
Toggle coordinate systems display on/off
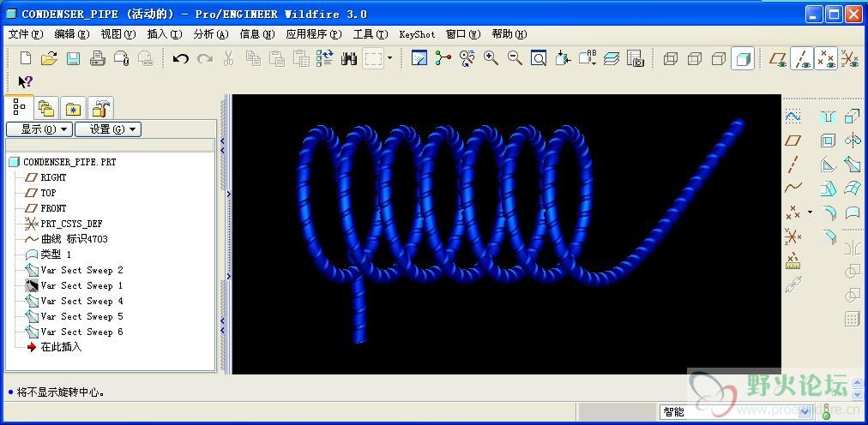coord(850,58)
